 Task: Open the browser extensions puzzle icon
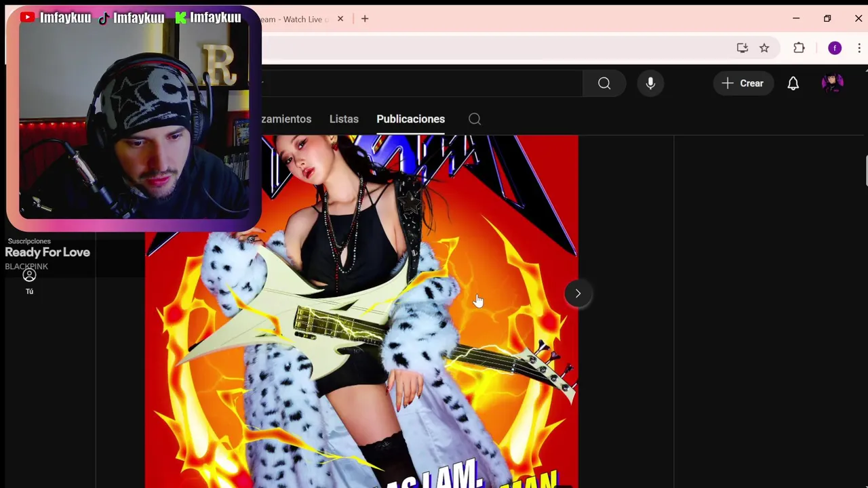click(799, 48)
